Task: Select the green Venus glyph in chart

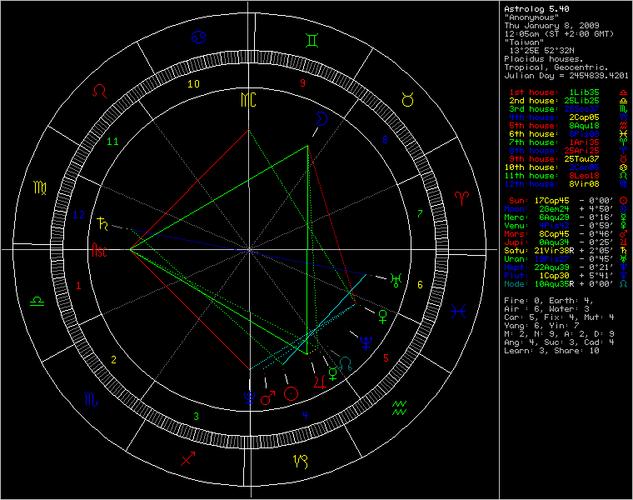Action: point(383,316)
